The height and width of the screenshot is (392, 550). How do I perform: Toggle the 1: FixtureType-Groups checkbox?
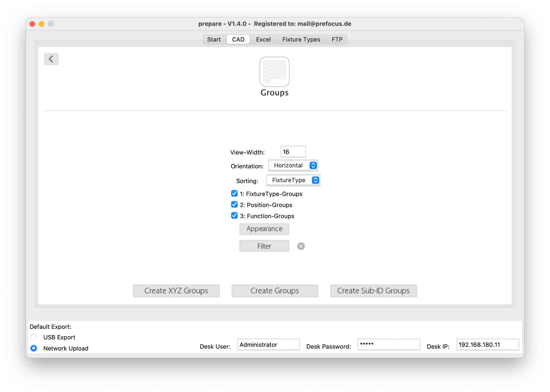click(x=234, y=194)
